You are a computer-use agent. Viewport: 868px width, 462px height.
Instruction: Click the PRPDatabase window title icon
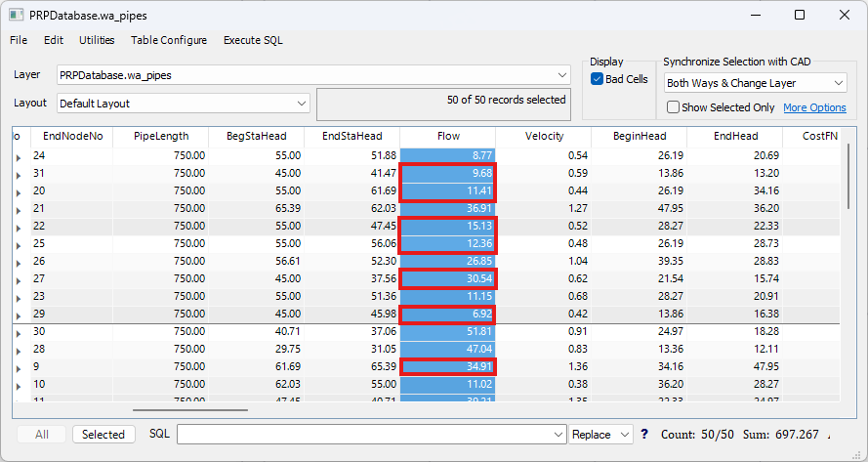[x=16, y=15]
